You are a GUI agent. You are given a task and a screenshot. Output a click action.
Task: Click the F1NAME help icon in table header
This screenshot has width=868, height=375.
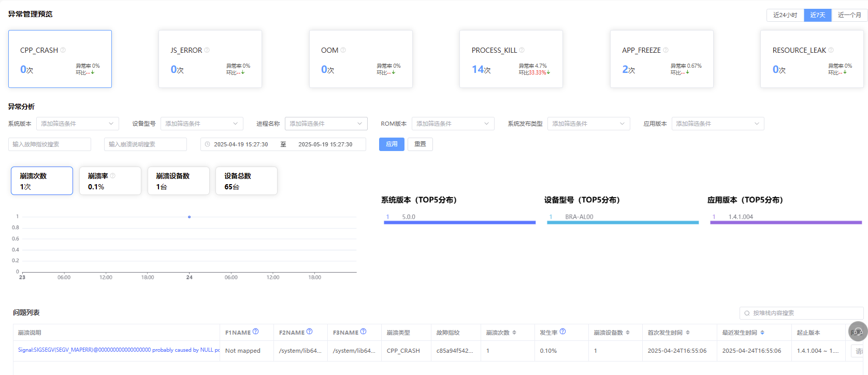[x=256, y=332]
